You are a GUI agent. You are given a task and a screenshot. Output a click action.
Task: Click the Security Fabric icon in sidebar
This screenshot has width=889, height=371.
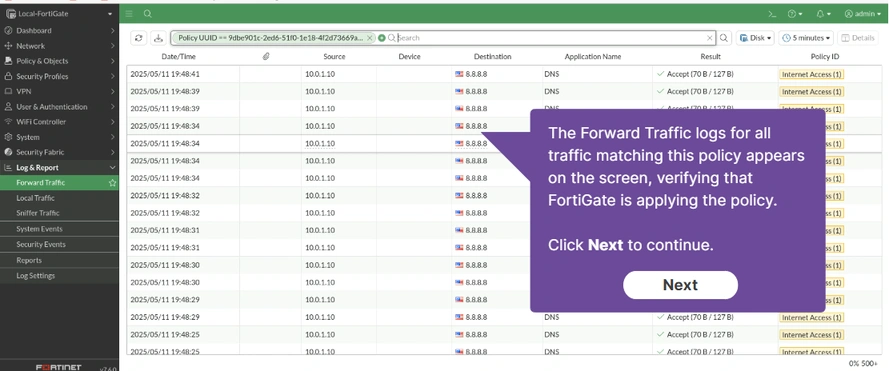click(x=8, y=152)
